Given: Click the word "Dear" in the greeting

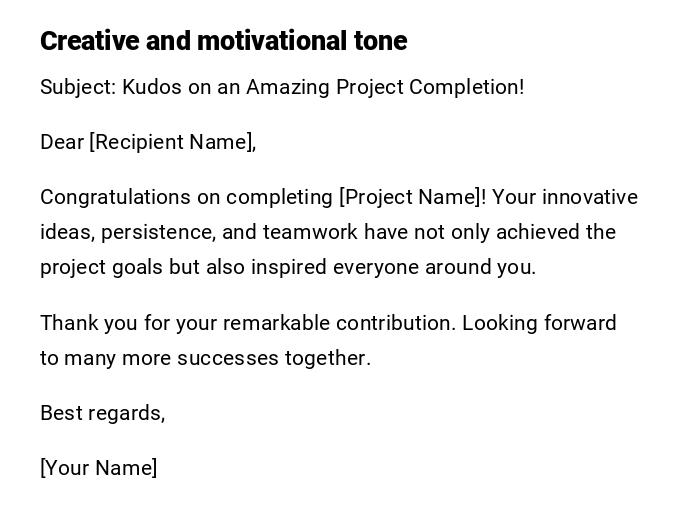Looking at the screenshot, I should (x=62, y=142).
